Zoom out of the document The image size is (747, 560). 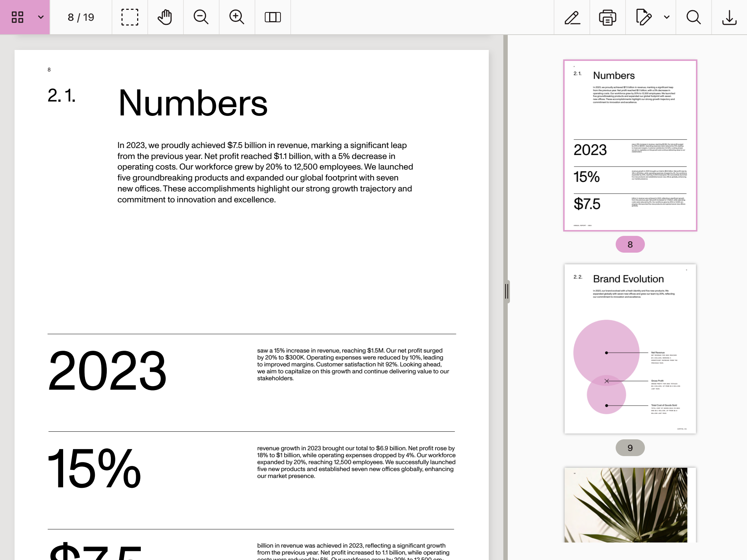point(201,17)
